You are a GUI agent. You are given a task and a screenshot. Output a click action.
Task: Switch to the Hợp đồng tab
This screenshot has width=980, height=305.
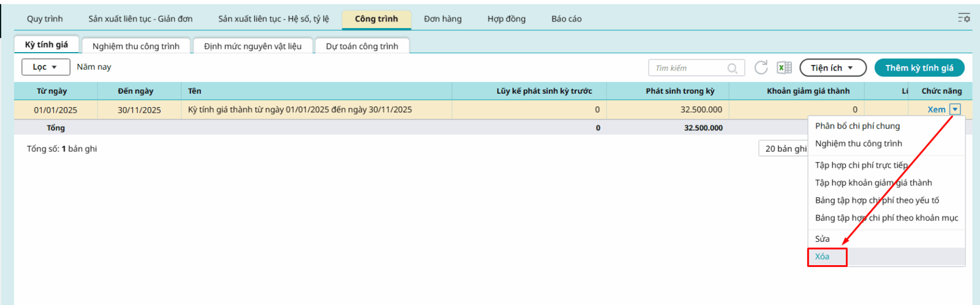(507, 19)
